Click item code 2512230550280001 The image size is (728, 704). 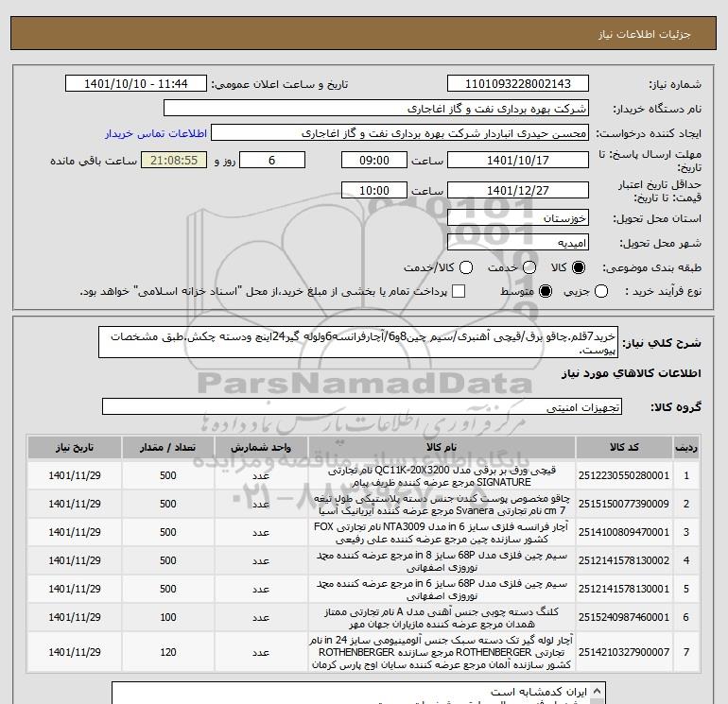pos(624,476)
